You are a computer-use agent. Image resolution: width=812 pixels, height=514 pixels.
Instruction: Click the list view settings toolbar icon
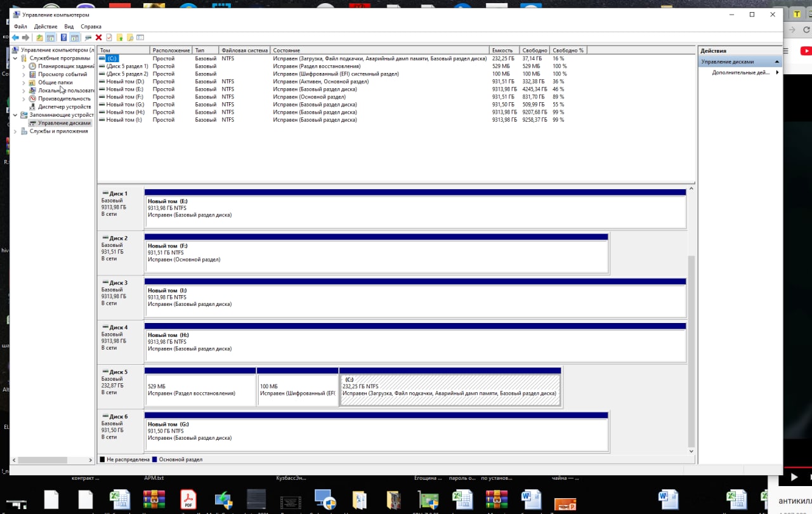pos(140,37)
